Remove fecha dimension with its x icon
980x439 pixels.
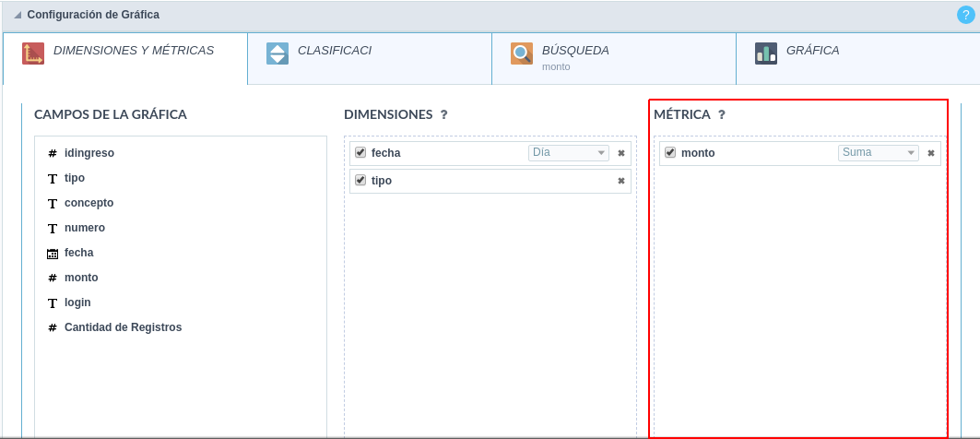pos(621,153)
